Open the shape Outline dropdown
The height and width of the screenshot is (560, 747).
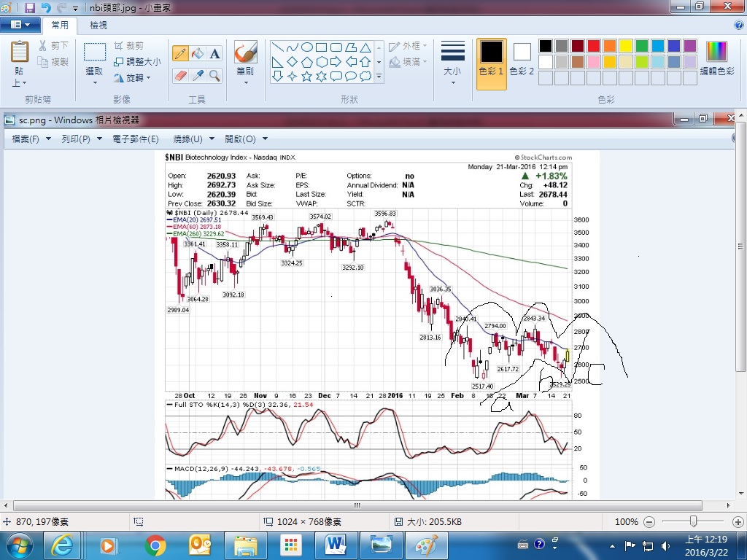(408, 46)
